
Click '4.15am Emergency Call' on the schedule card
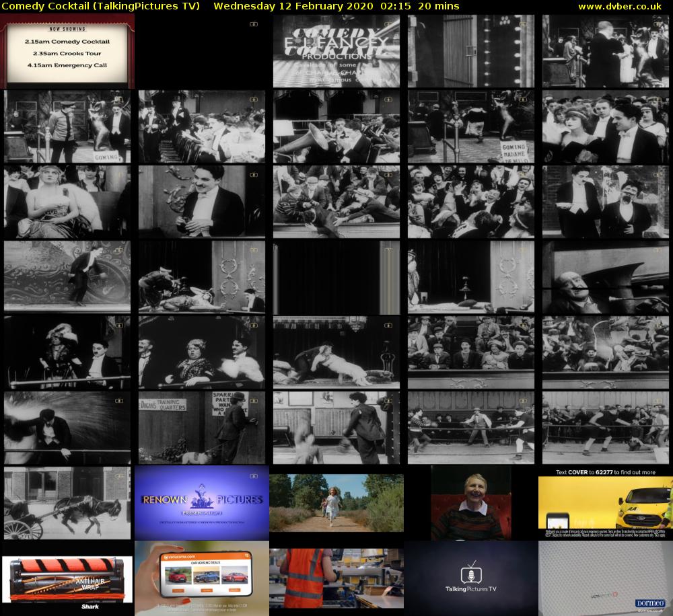67,65
